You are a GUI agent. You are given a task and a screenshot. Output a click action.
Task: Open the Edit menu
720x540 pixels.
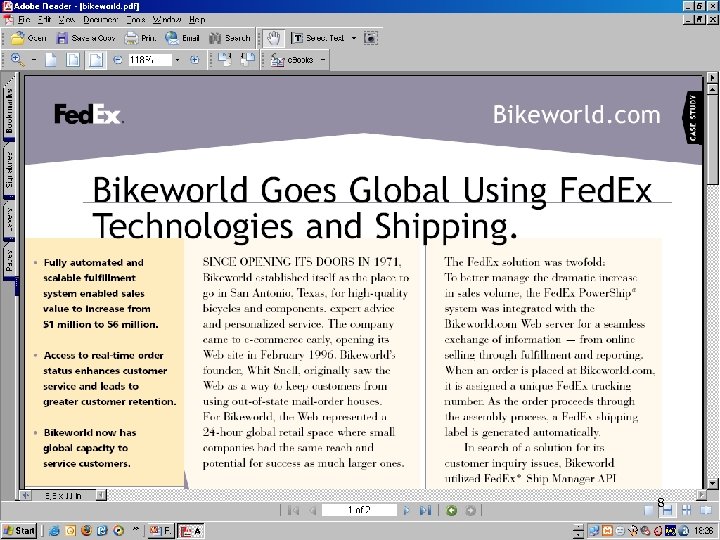coord(45,20)
